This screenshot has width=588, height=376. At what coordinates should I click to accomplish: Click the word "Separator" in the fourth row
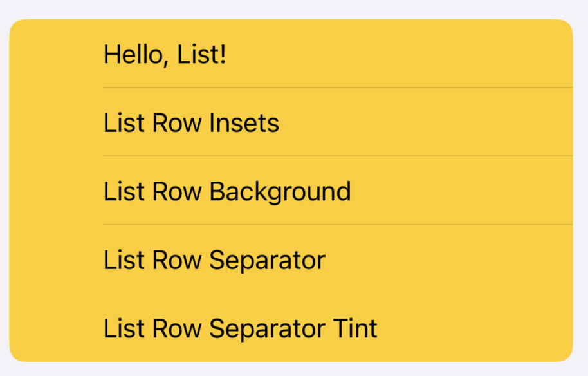[x=267, y=260]
